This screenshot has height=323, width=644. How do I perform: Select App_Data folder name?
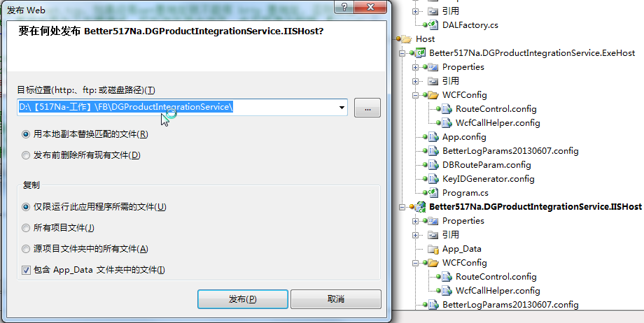click(x=461, y=249)
